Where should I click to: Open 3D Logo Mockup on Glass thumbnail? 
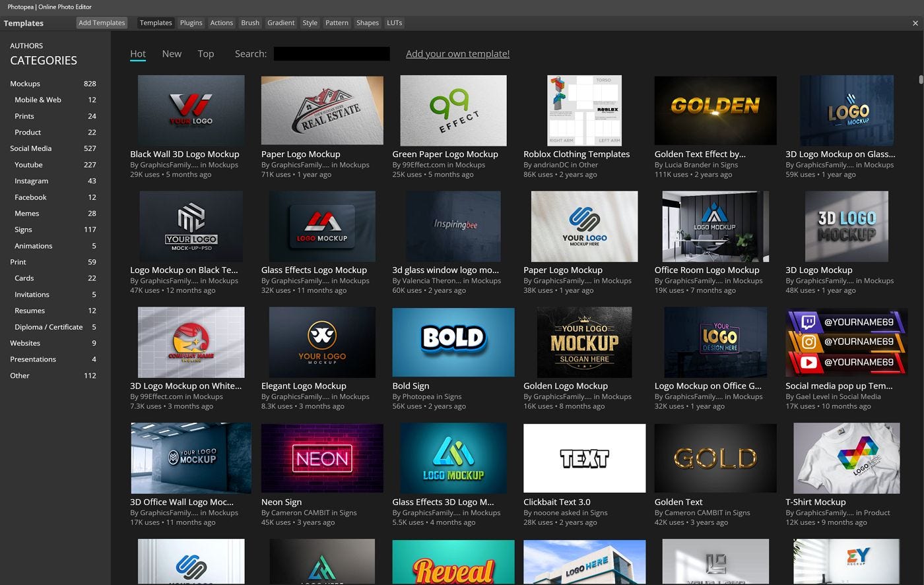pyautogui.click(x=847, y=110)
